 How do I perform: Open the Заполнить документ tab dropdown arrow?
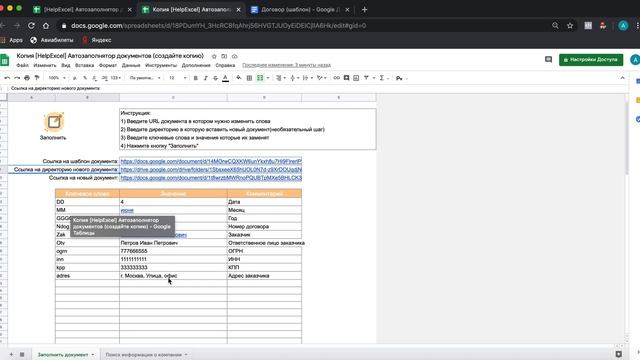93,355
